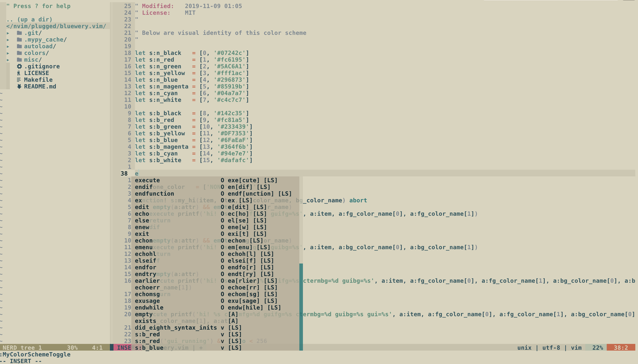The image size is (638, 364).
Task: Select the execute completion entry
Action: coord(147,180)
